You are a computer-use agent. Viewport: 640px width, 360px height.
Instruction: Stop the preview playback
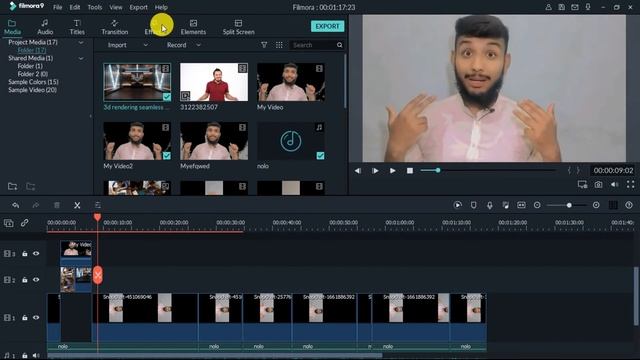point(410,171)
